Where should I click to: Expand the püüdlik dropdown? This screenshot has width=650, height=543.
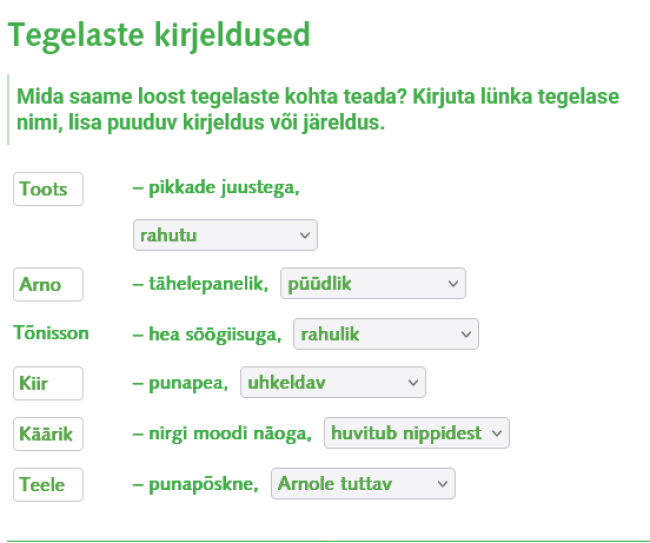pyautogui.click(x=373, y=284)
